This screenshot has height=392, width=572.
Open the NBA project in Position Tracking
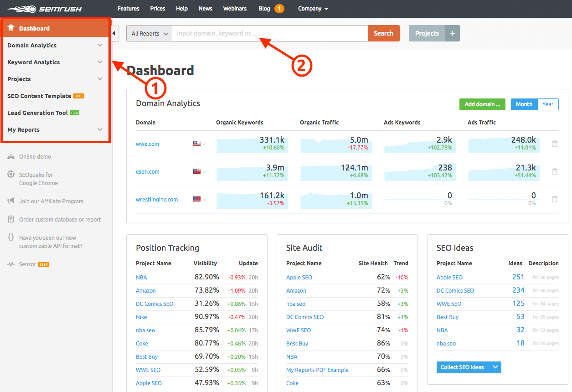coord(141,277)
